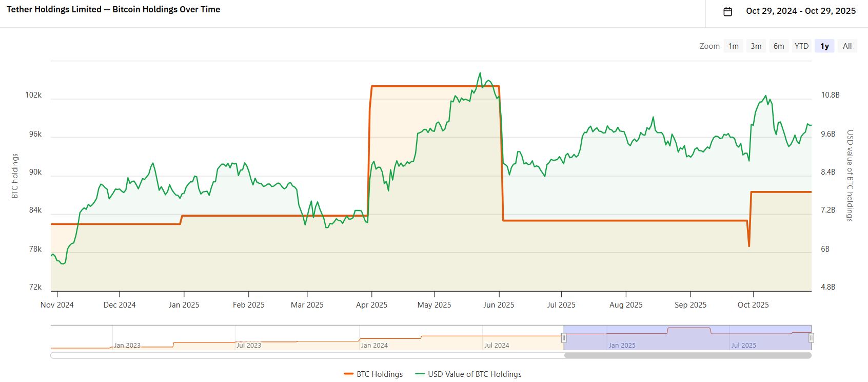Click the Zoom label text
Viewport: 868px width, 382px height.
(x=709, y=46)
